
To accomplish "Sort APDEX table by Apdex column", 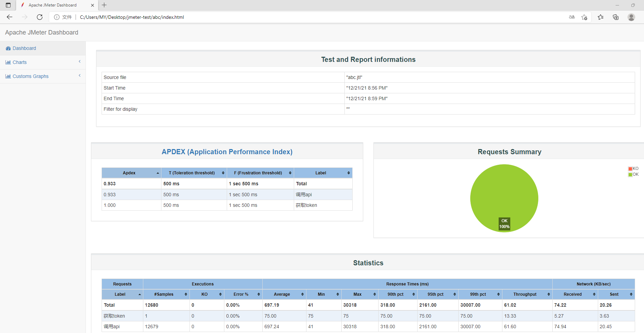I will pos(131,173).
